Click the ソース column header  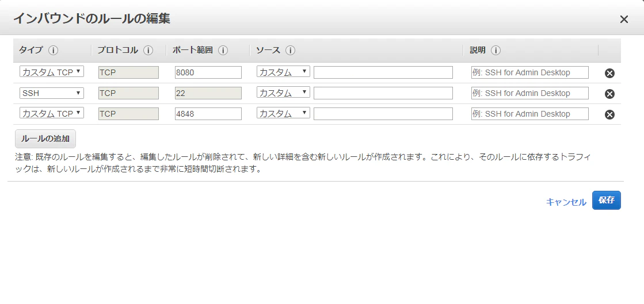pos(268,51)
